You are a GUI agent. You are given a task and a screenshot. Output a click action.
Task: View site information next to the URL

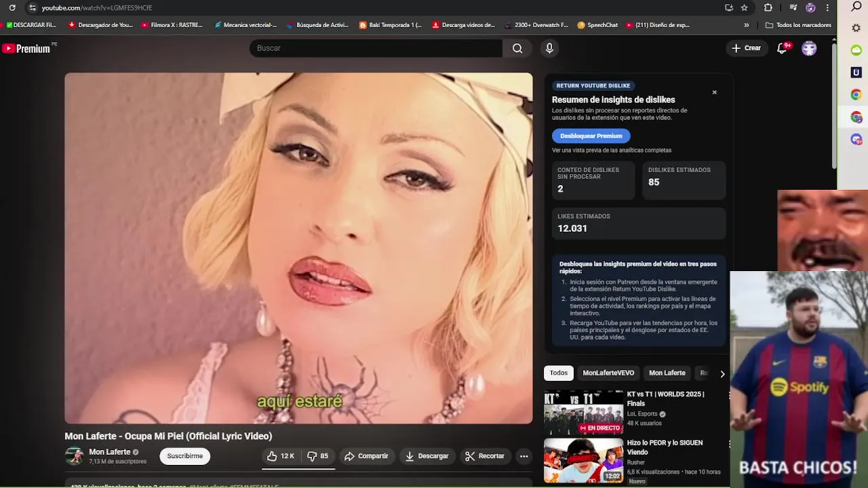32,7
